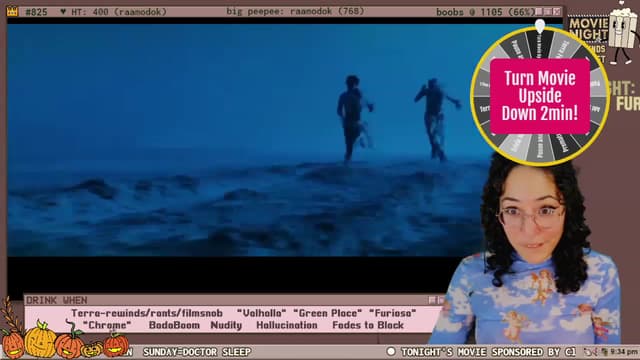Image resolution: width=640 pixels, height=360 pixels.
Task: Minimize the DRINK WHEN window
Action: (432, 300)
